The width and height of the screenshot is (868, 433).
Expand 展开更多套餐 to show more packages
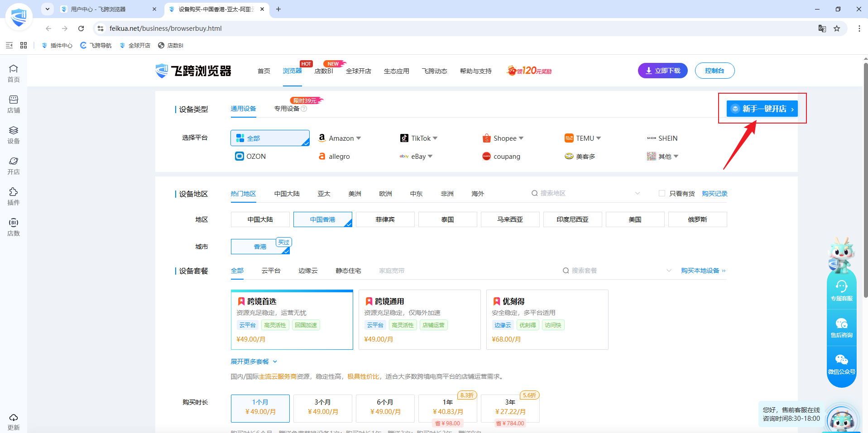pos(254,362)
